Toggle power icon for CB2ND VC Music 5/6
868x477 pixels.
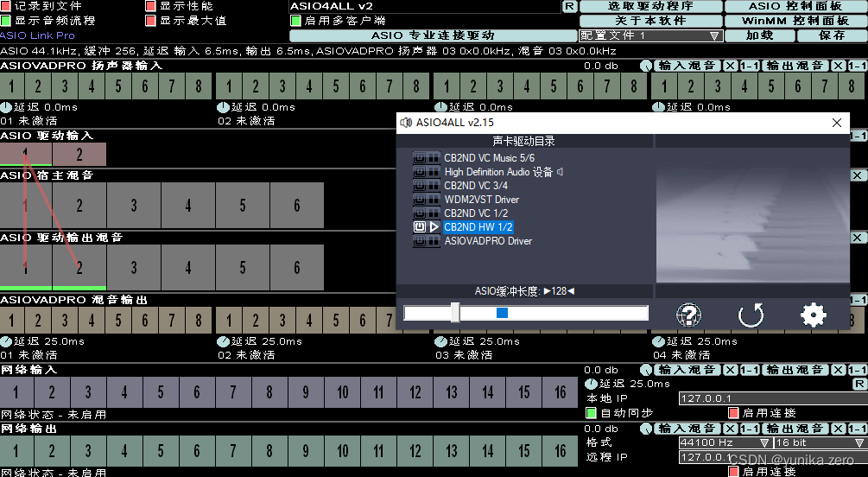pos(420,158)
